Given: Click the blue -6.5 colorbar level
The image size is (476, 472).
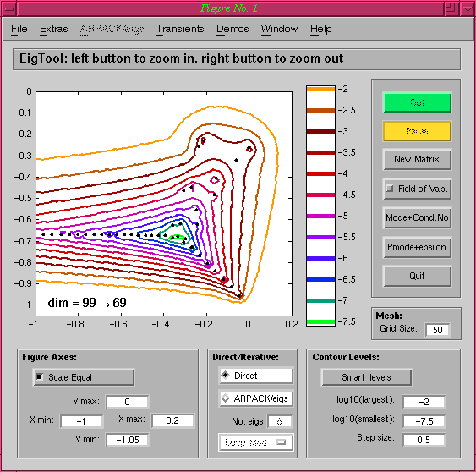Looking at the screenshot, I should 320,279.
